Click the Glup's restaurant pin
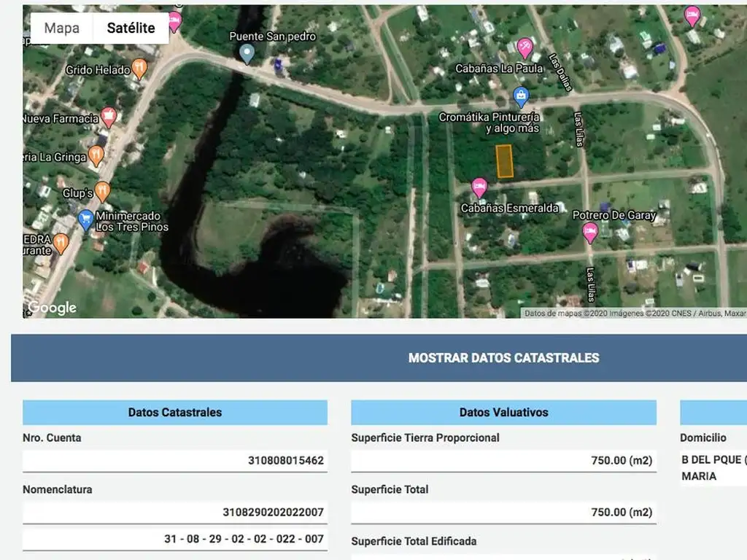 point(102,192)
